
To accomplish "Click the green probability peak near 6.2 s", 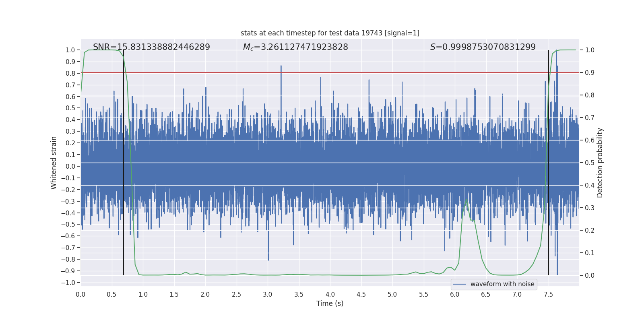I will [466, 199].
